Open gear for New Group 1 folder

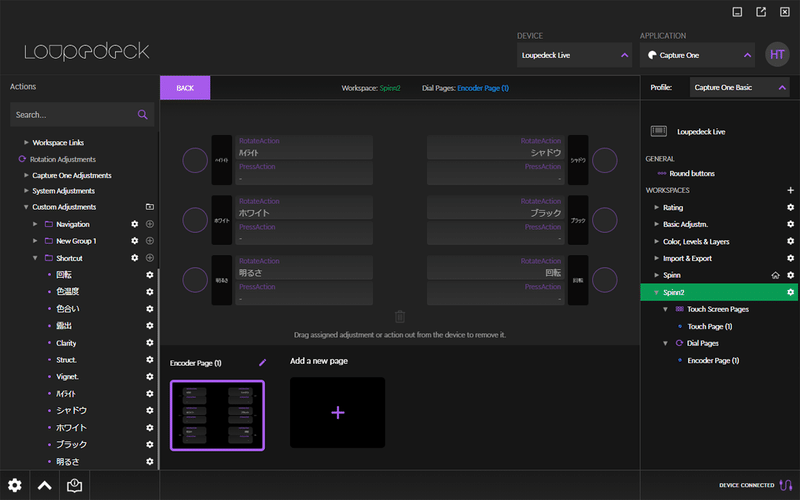(135, 241)
